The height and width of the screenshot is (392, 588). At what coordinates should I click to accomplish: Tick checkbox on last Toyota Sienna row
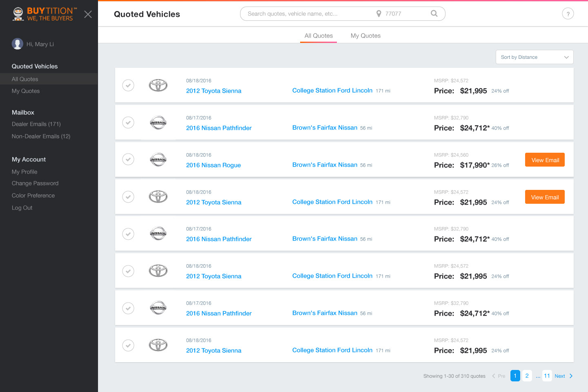128,345
